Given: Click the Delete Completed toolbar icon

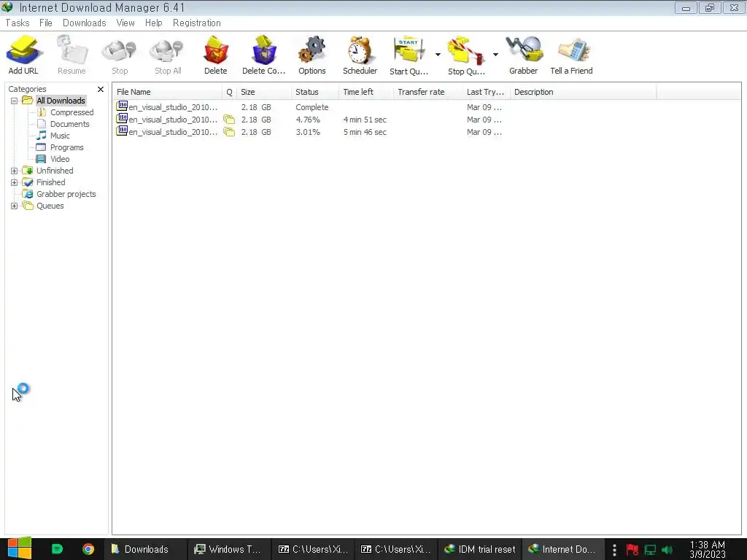Looking at the screenshot, I should point(263,50).
